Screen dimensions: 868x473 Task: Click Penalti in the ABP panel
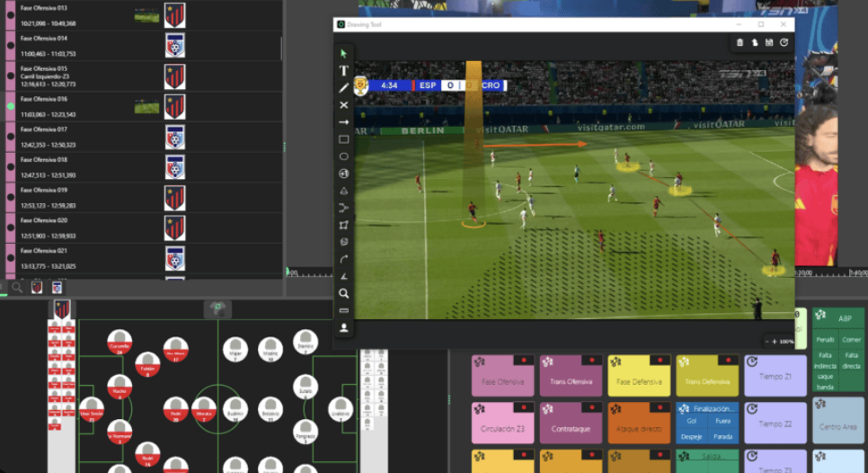[x=825, y=340]
